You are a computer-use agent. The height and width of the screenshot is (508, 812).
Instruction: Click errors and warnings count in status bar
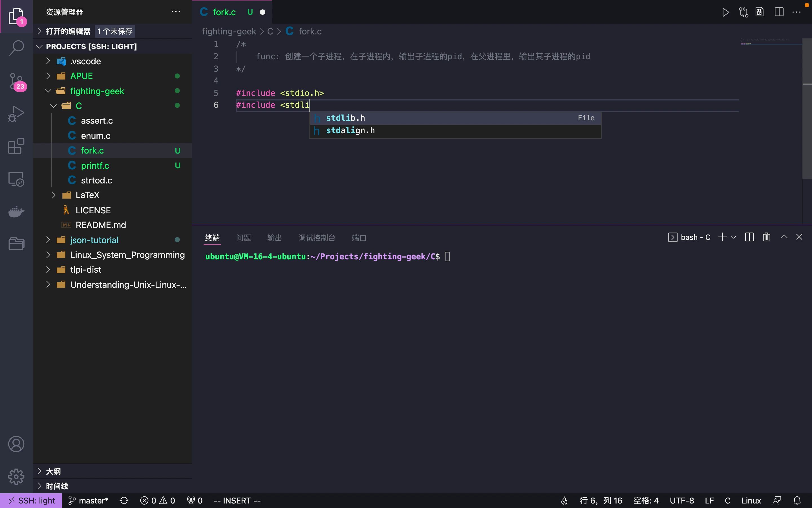click(158, 501)
